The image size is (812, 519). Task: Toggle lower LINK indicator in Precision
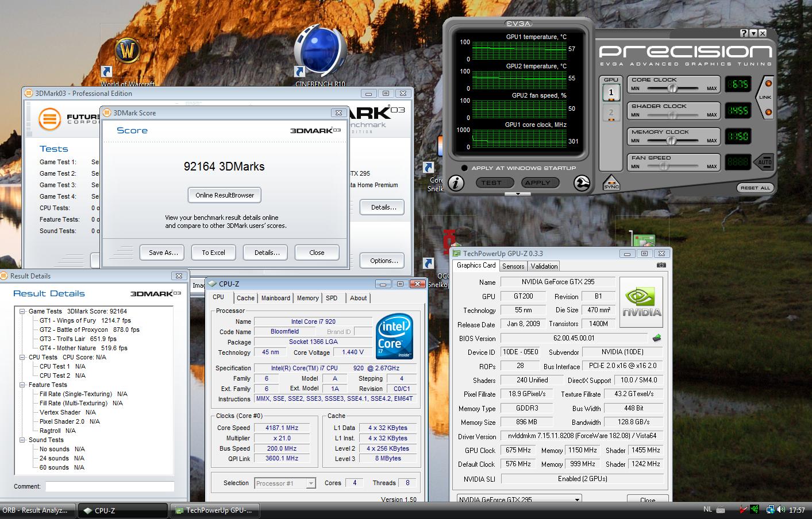point(768,111)
